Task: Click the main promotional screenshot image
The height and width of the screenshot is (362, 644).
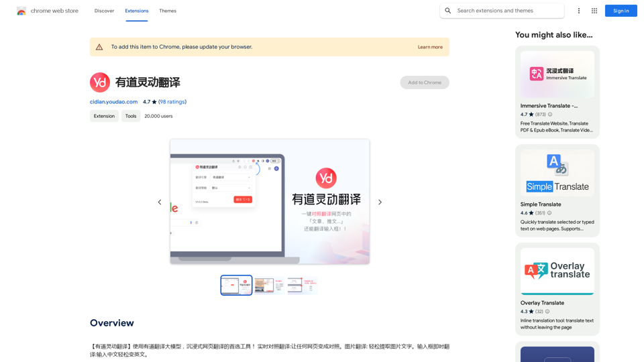Action: coord(270,202)
